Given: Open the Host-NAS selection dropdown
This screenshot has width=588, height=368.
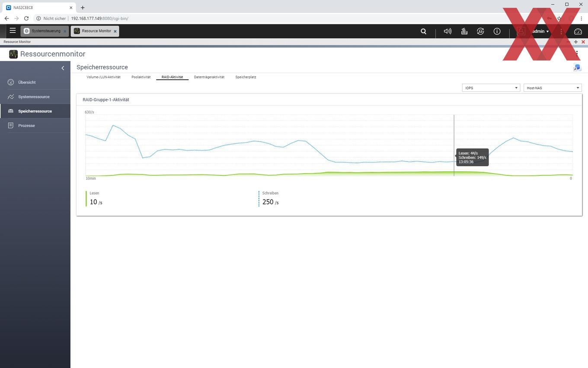Looking at the screenshot, I should 552,88.
